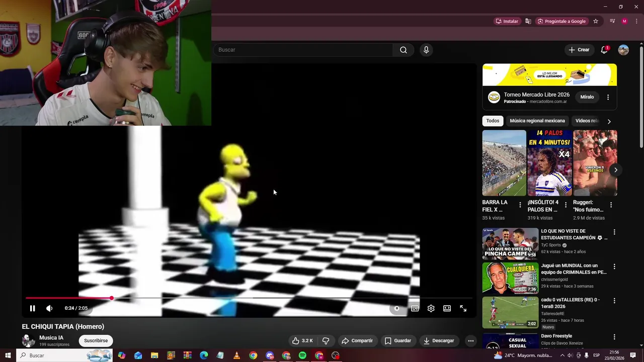Bookmark this page with star icon
644x362 pixels.
tap(596, 21)
